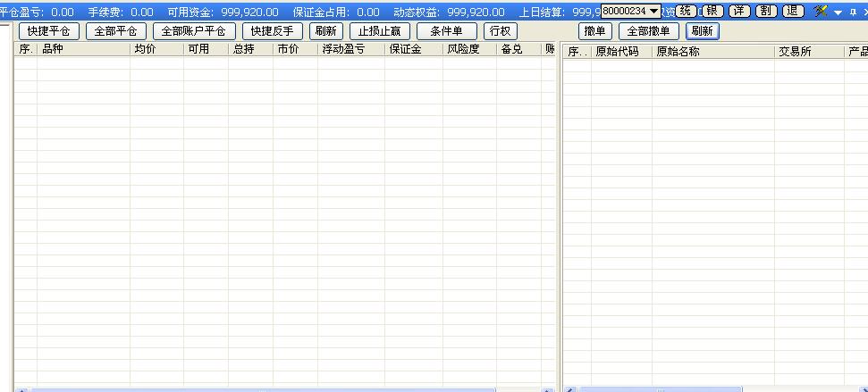Viewport: 868px width, 392px height.
Task: Sort by the 浮动盈亏 column header
Action: coord(351,49)
